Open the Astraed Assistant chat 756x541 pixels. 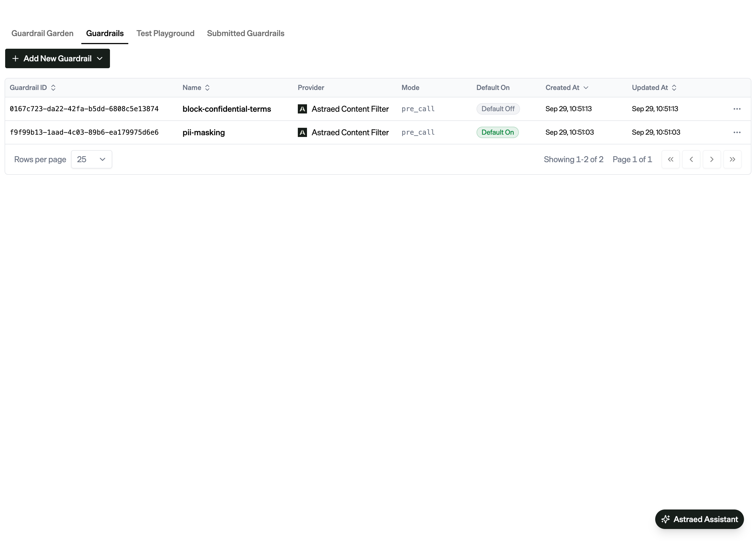[x=699, y=519]
